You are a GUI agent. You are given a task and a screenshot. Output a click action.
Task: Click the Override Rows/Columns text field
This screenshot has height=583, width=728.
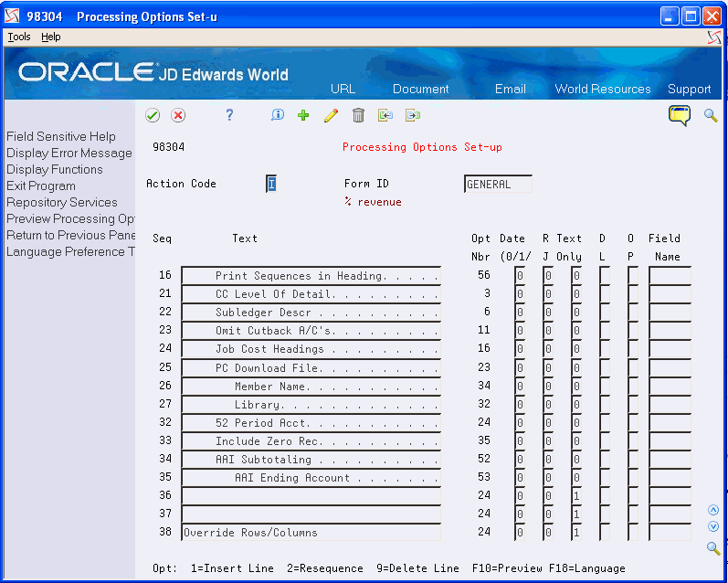[311, 533]
